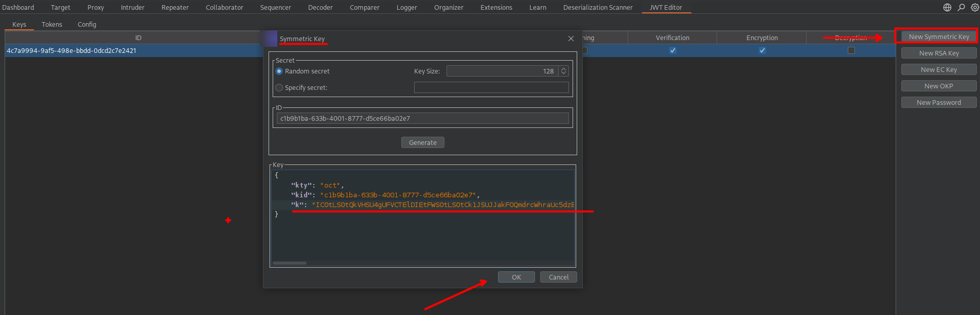Click the New EC Key button
Image resolution: width=980 pixels, height=315 pixels.
[938, 70]
